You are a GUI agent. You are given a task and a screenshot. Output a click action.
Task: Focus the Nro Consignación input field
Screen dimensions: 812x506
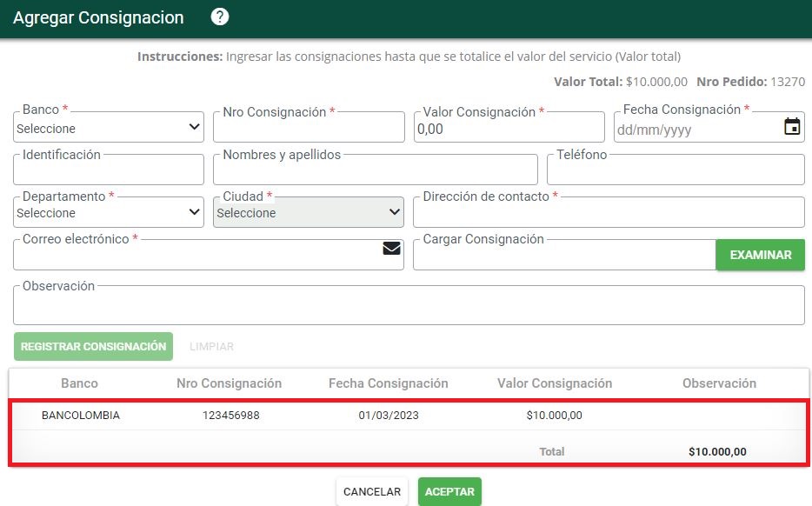(x=309, y=128)
